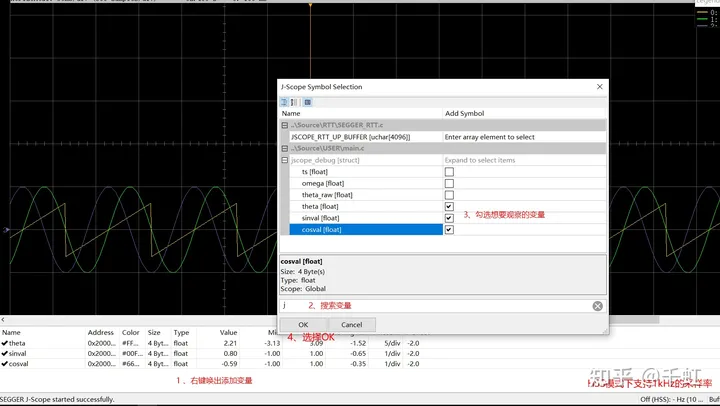Screen dimensions: 720x406
Task: Uncheck the sinval [float] checkbox
Action: 449,218
